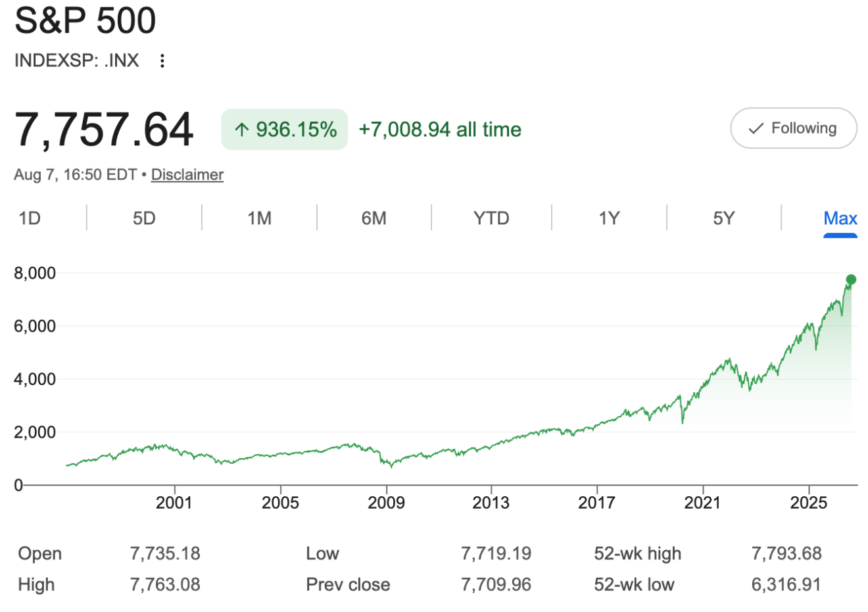
Task: Choose the 5Y time range
Action: (x=723, y=218)
